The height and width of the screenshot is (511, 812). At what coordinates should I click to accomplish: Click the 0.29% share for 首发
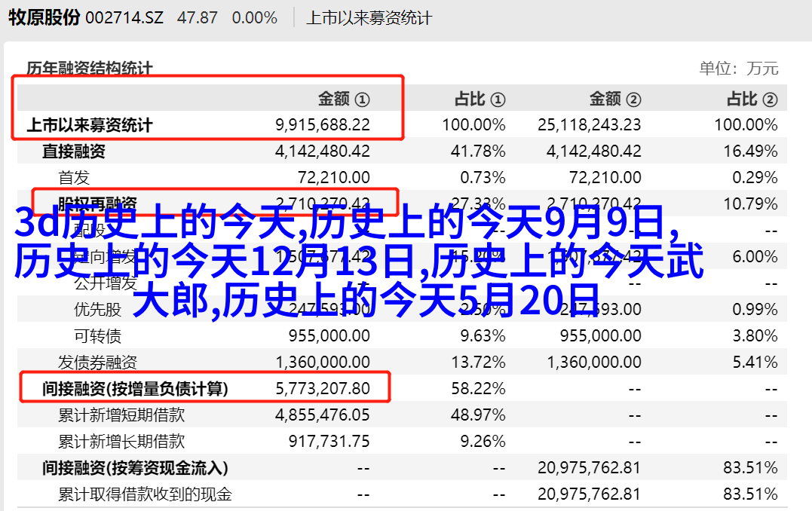coord(755,178)
